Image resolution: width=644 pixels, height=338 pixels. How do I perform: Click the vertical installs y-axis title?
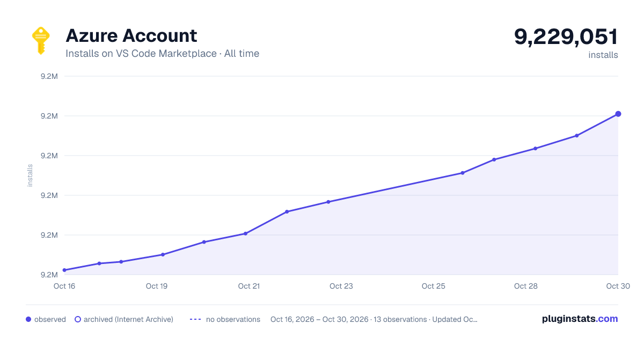click(x=30, y=175)
